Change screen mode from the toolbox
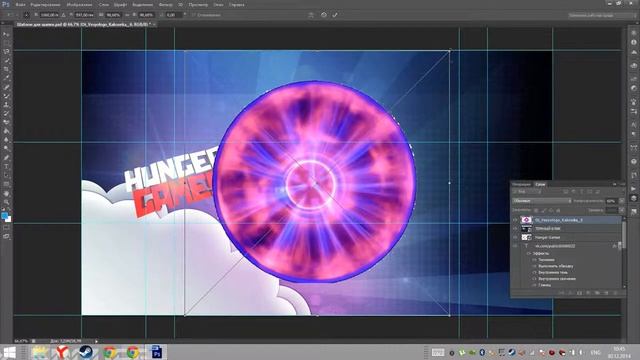The width and height of the screenshot is (640, 360). click(x=6, y=237)
